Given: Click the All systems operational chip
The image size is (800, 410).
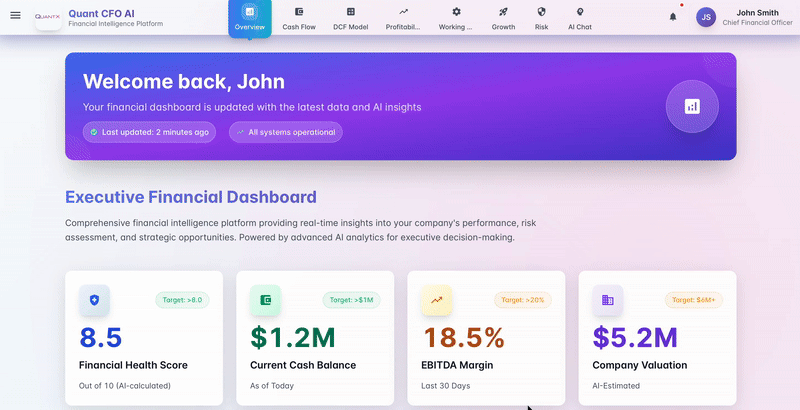Looking at the screenshot, I should (286, 132).
